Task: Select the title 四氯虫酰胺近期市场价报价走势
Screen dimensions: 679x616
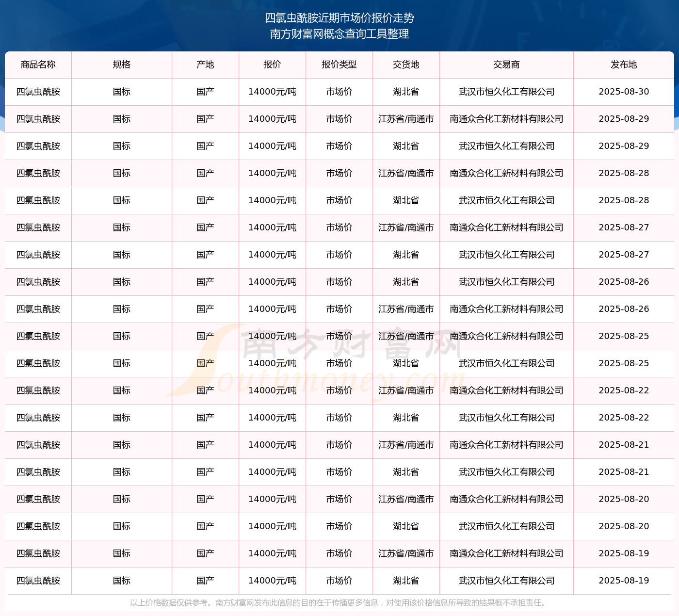Action: coord(339,18)
